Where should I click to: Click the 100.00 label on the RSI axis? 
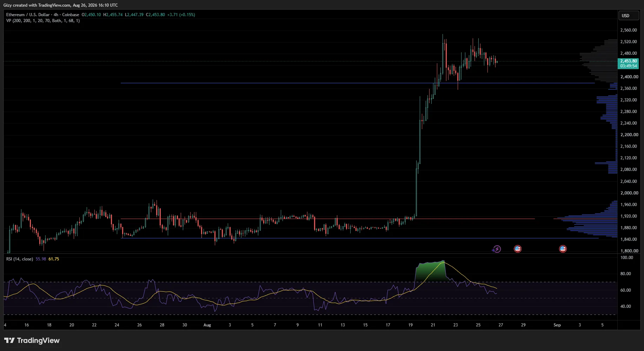tap(627, 258)
